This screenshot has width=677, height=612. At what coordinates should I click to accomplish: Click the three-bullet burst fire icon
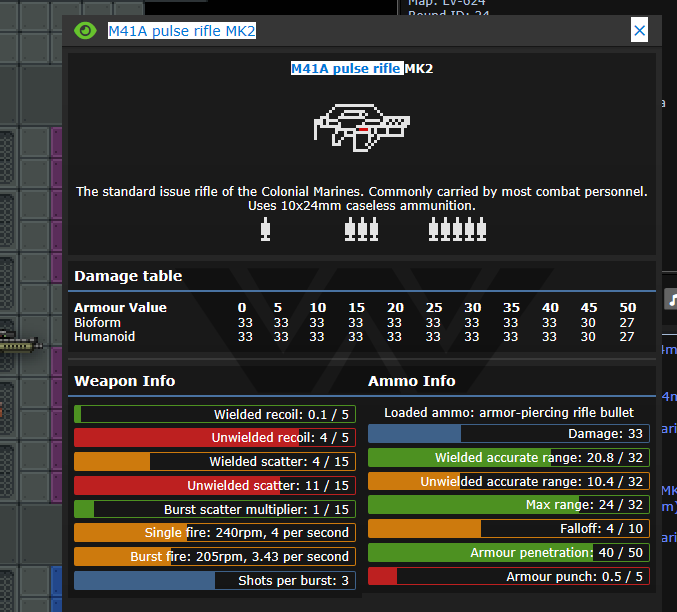tap(361, 230)
